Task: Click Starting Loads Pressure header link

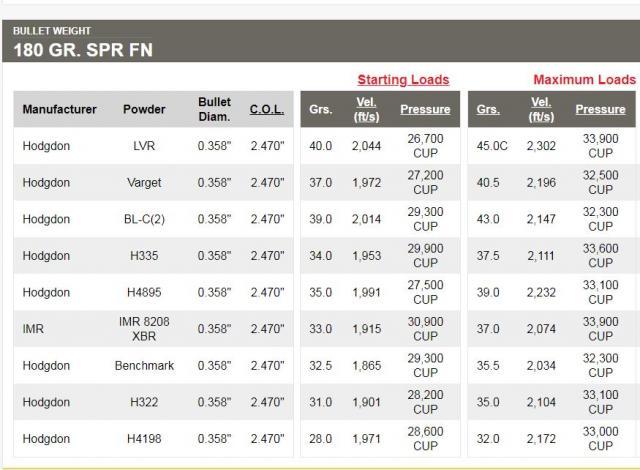Action: point(425,109)
